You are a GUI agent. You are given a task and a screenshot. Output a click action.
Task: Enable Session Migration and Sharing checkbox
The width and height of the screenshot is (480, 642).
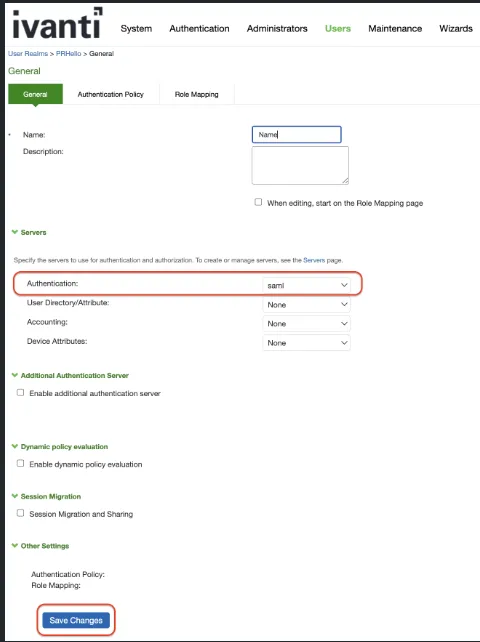click(20, 513)
